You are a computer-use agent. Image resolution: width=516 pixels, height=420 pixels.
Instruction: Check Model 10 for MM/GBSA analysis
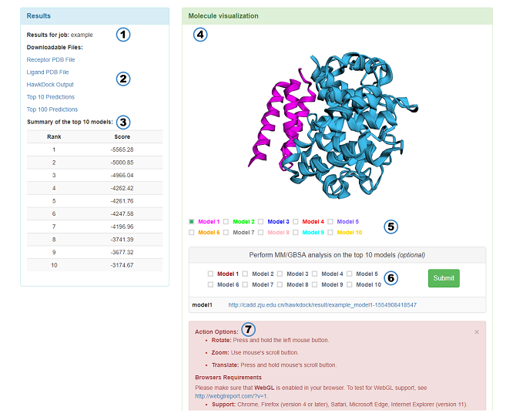pyautogui.click(x=350, y=284)
